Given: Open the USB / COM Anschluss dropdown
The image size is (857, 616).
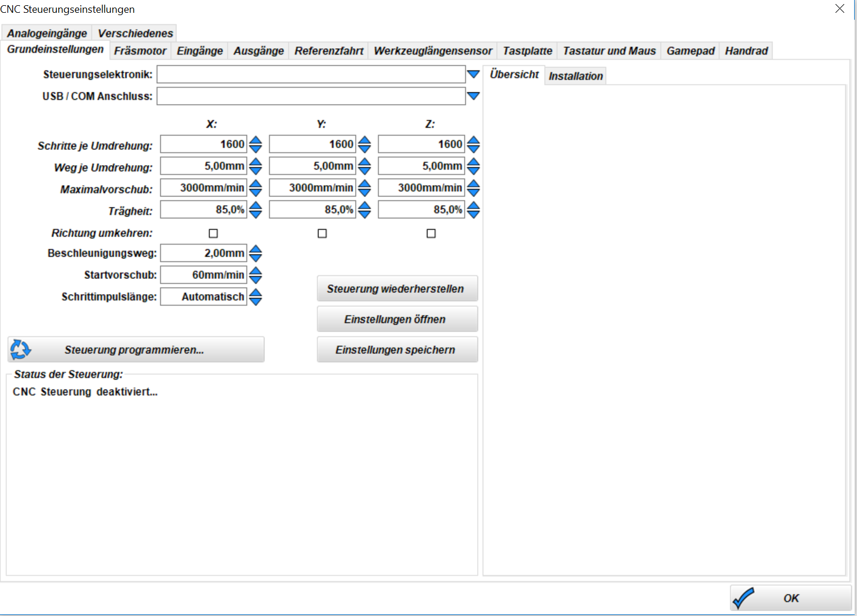Looking at the screenshot, I should tap(473, 96).
